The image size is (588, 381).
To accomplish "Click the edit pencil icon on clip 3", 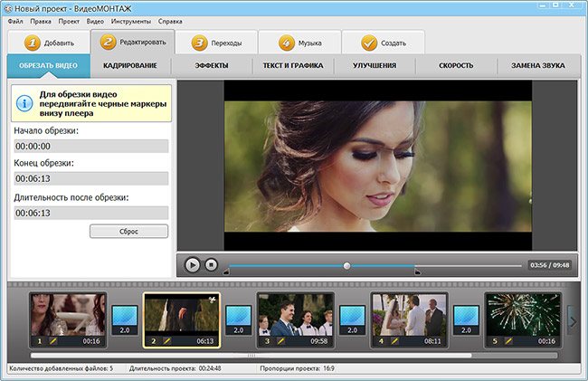I will click(281, 341).
